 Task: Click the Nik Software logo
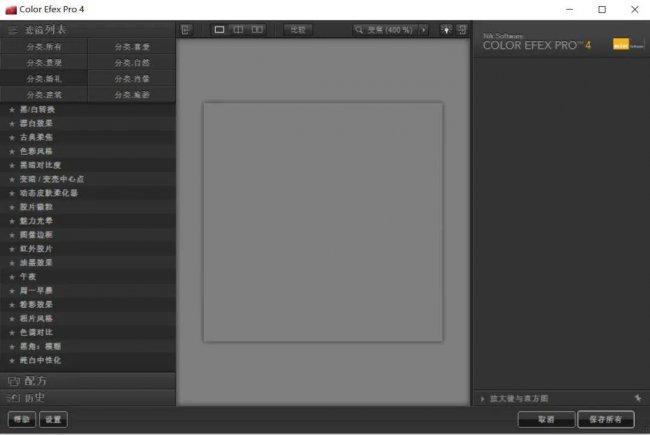628,44
